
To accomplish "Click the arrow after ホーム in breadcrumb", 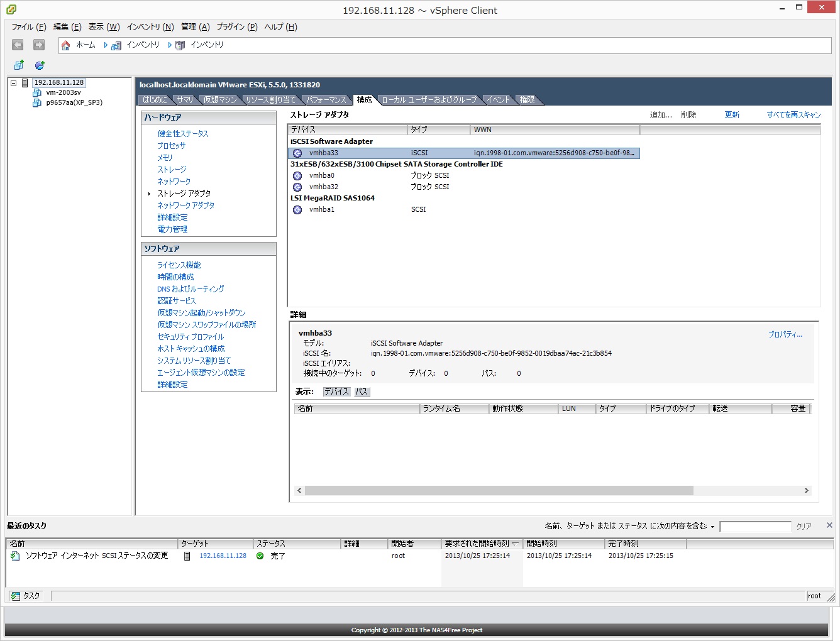I will 106,45.
